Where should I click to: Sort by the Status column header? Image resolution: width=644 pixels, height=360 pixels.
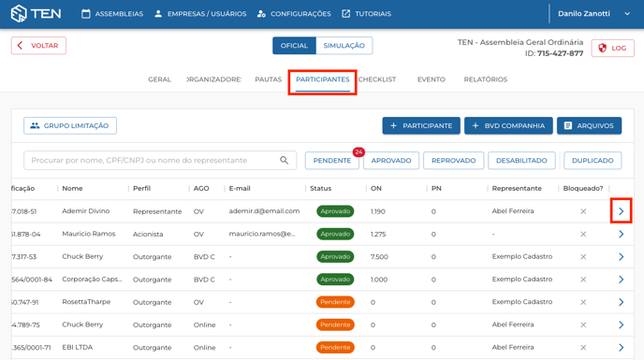click(x=320, y=188)
